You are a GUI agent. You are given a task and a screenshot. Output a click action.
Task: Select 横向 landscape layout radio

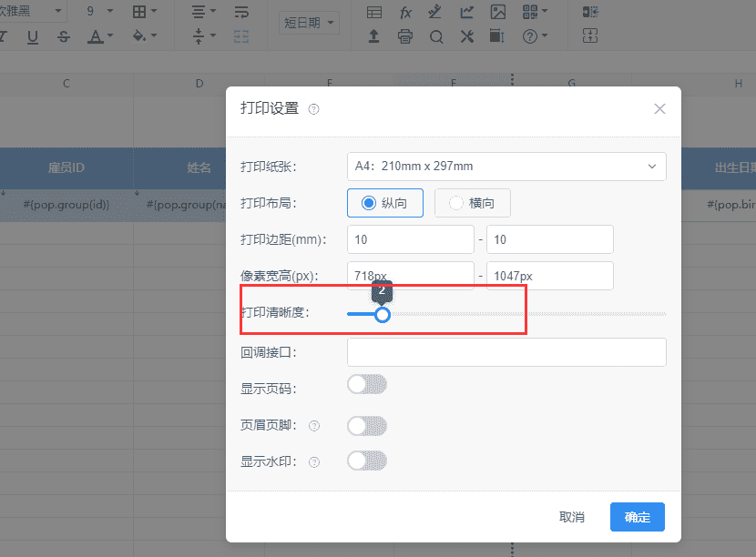pyautogui.click(x=473, y=203)
